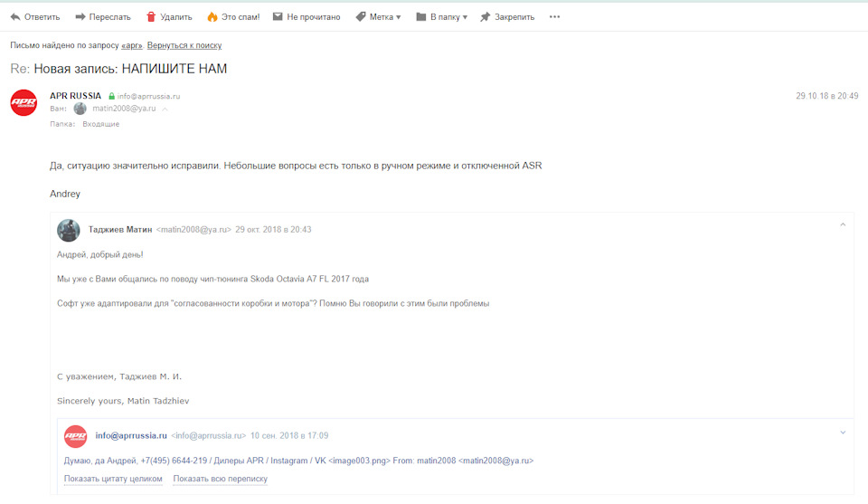Expand the quoted info@aprrussia.ru message
Viewport: 868px width, 504px height.
[x=843, y=433]
